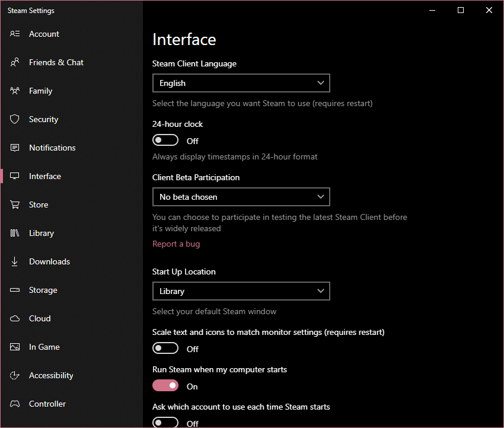Open the Account settings section

(44, 34)
